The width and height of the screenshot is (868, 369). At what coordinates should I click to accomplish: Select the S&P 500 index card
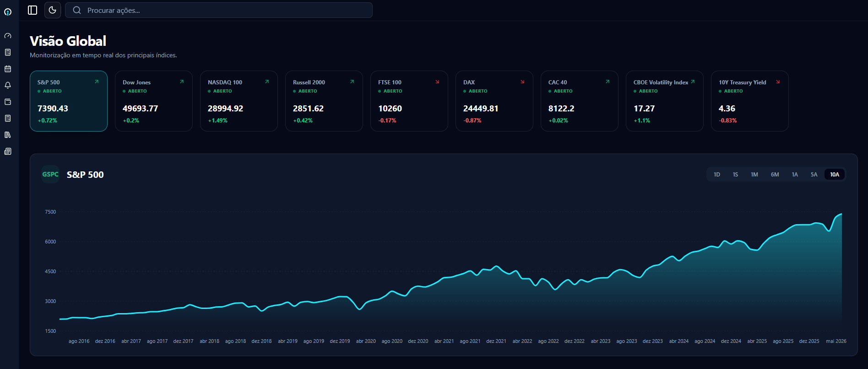pos(69,101)
